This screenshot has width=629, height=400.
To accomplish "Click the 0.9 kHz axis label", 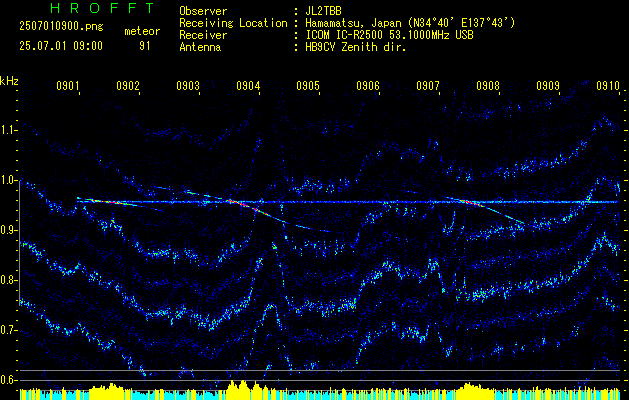I will pos(8,230).
